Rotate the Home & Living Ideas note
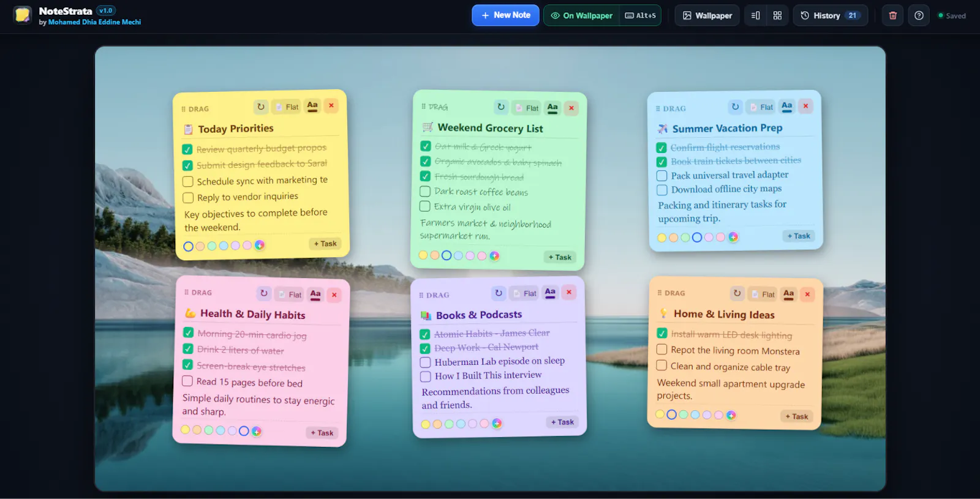Viewport: 980px width, 499px height. point(737,293)
